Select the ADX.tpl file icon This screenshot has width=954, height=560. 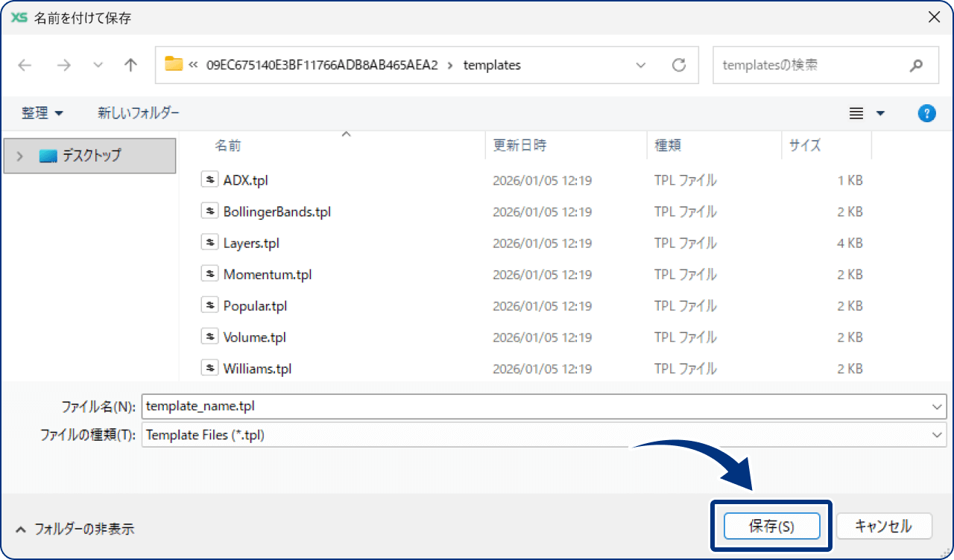[x=209, y=179]
